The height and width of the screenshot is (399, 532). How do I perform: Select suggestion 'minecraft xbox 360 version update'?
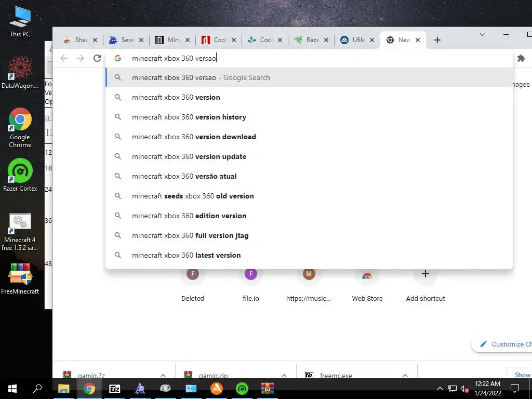[x=309, y=156]
